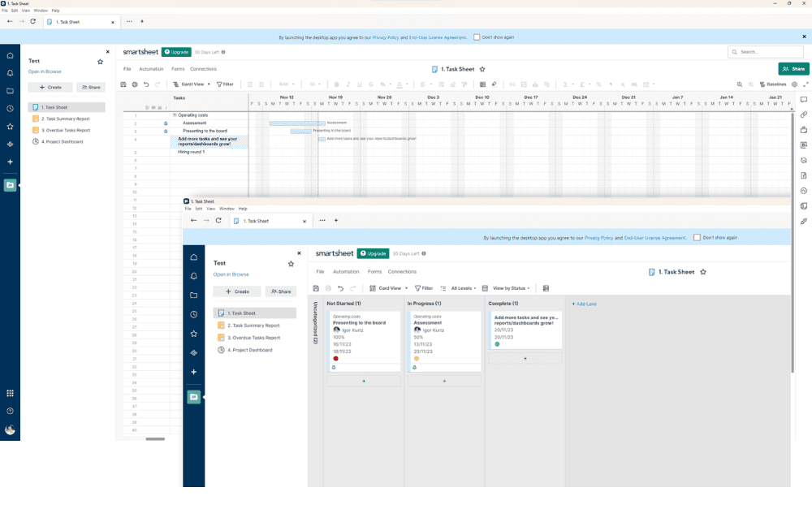Click the green status dot on Complete card
This screenshot has width=812, height=509.
point(497,344)
